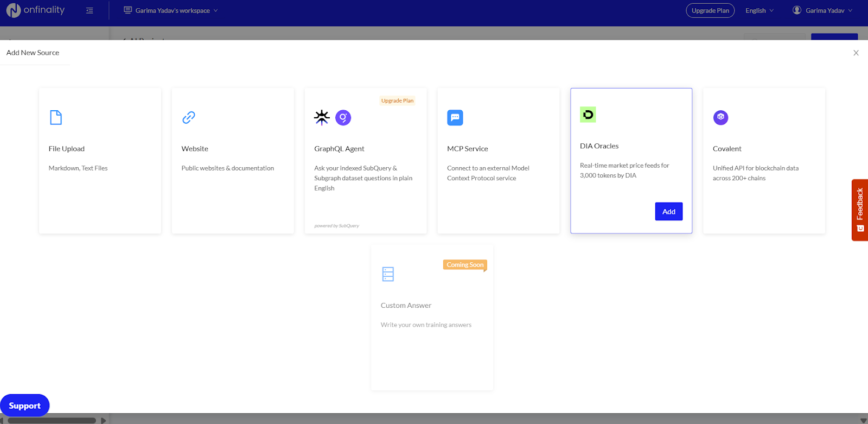Click the SubQuery star icon
This screenshot has width=868, height=424.
coord(322,117)
